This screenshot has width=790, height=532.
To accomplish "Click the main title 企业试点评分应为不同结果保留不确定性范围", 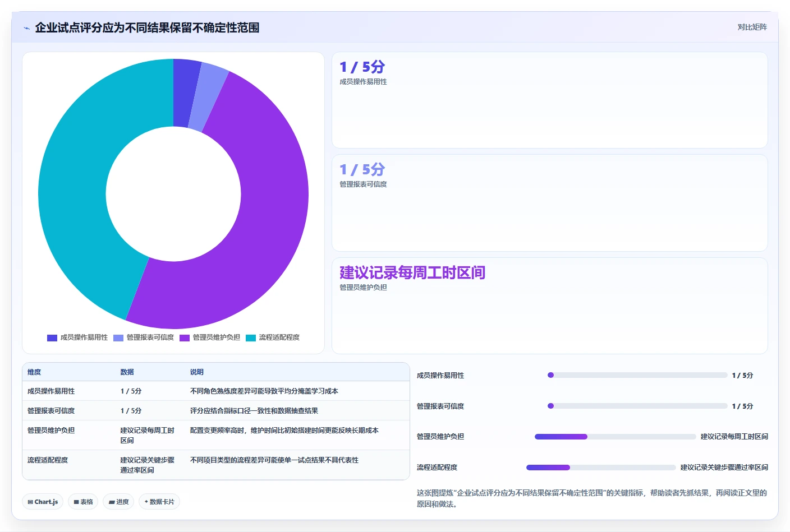I will (x=147, y=27).
